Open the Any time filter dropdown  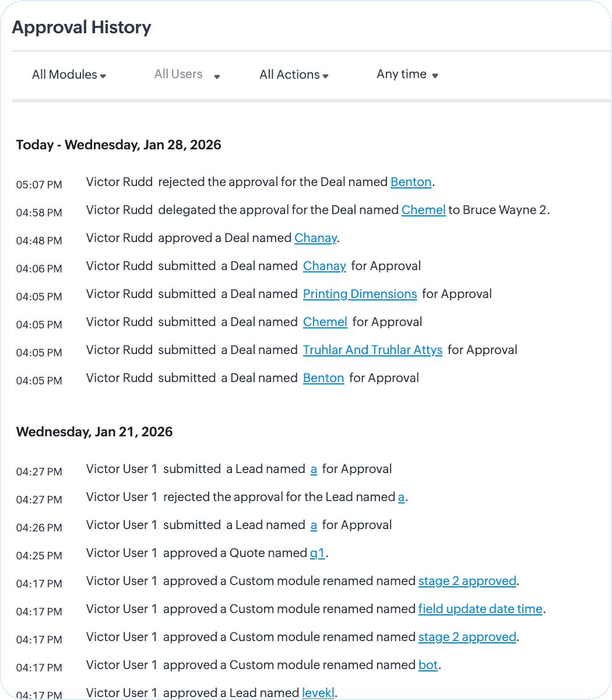coord(407,74)
